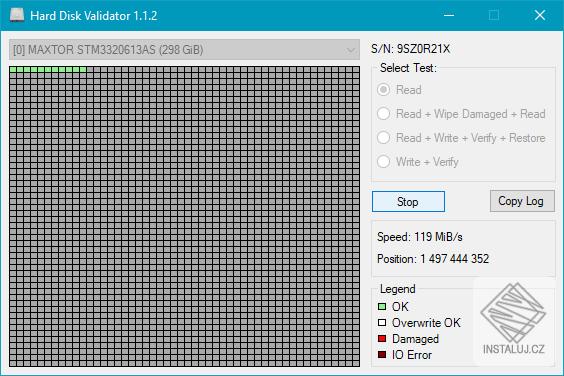564x376 pixels.
Task: Click the Overwrite OK legend label
Action: (426, 322)
